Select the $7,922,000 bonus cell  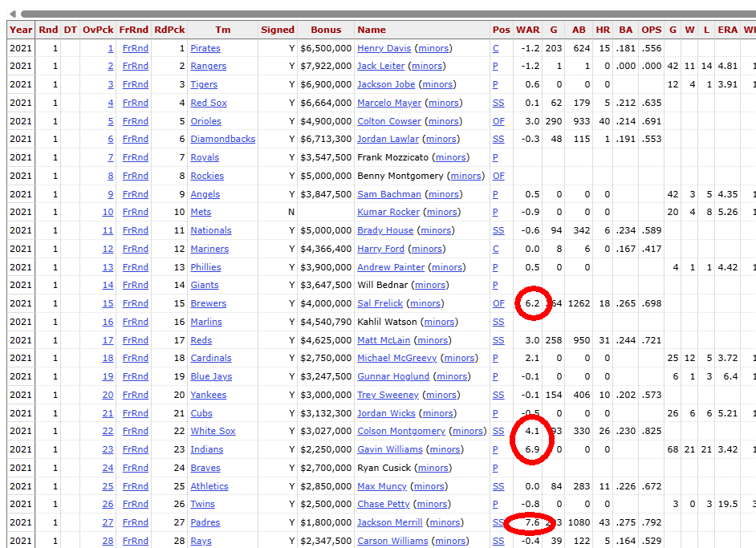tap(326, 66)
